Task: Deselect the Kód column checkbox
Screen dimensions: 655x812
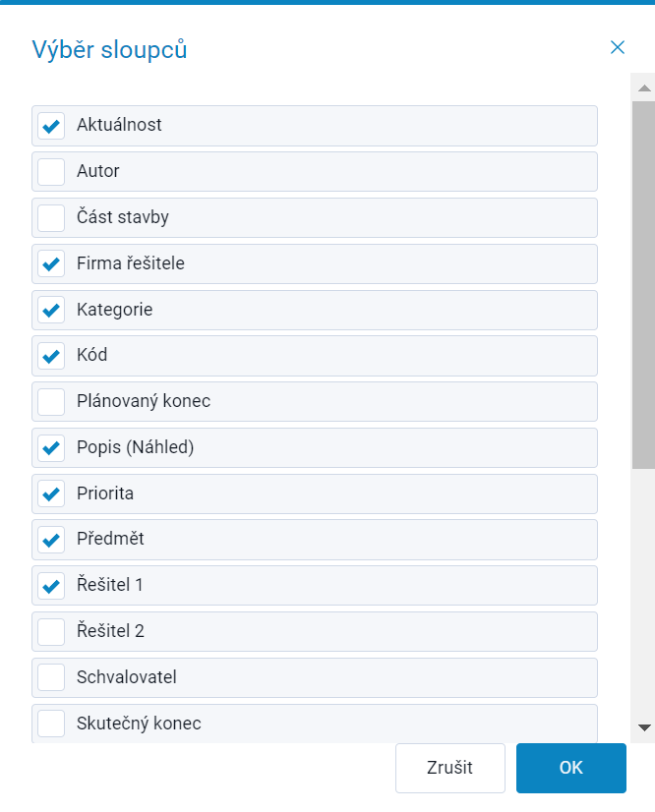Action: [x=51, y=356]
